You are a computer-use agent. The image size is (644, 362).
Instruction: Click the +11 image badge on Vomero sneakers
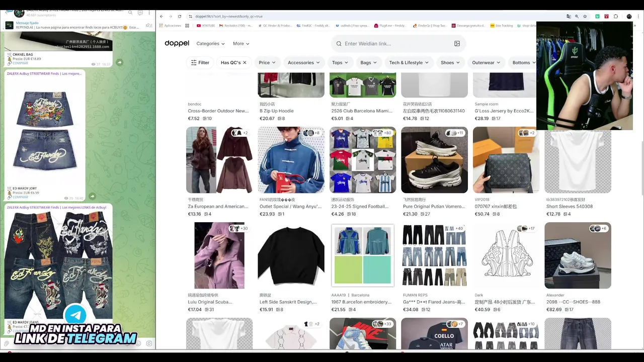coord(455,133)
